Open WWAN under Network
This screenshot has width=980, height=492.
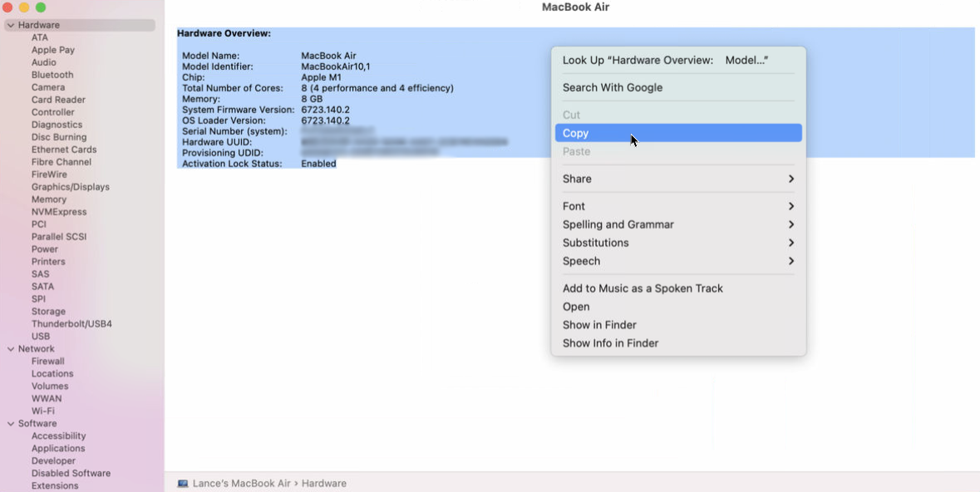[x=47, y=399]
